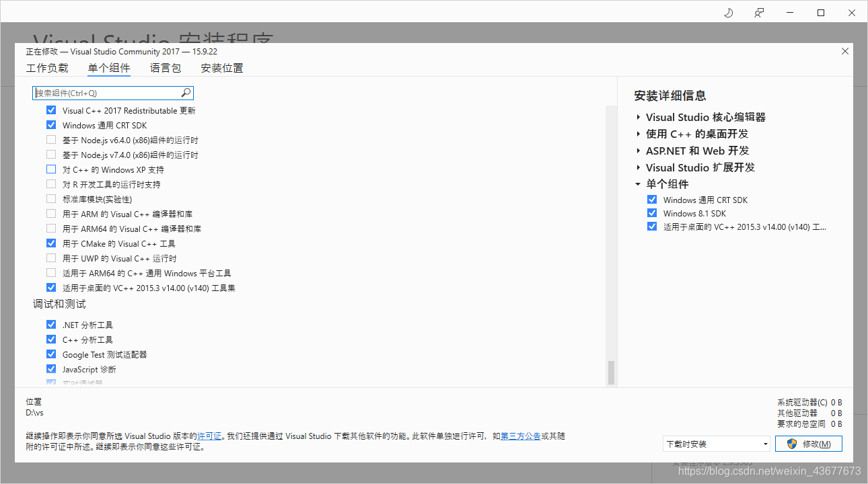
Task: Toggle night mode moon icon in title bar
Action: click(x=728, y=13)
